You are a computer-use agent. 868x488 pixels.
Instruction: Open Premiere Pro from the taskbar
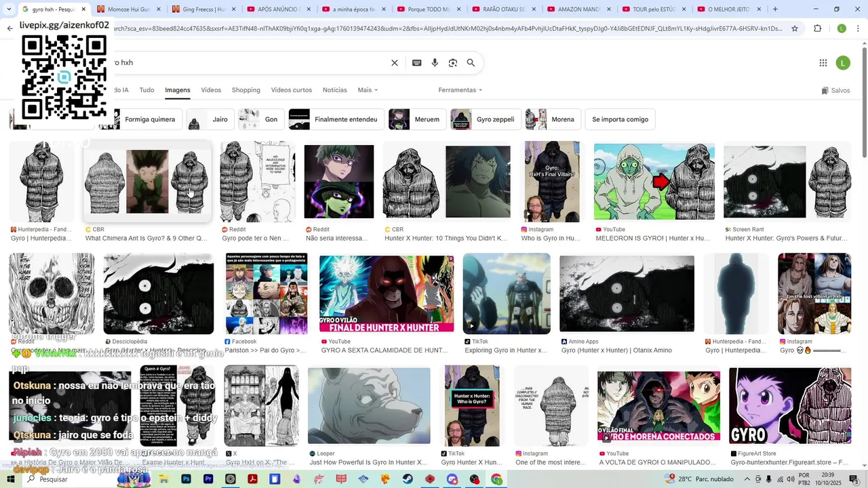[208, 479]
